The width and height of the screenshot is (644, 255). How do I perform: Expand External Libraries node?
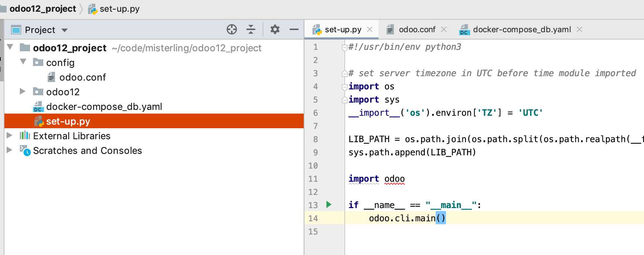[10, 135]
